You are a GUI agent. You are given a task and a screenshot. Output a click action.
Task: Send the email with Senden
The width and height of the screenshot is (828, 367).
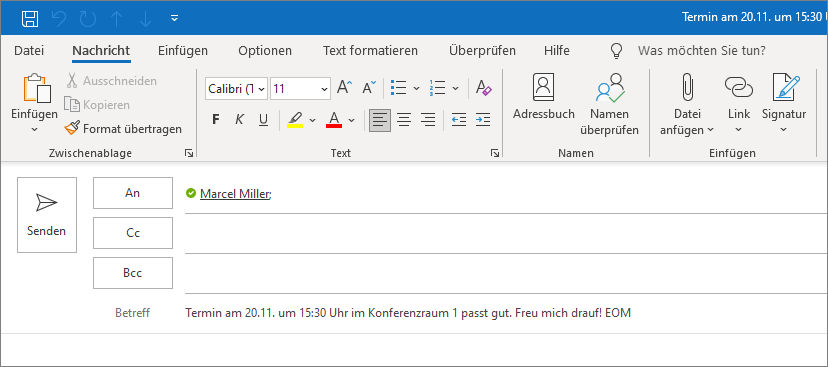coord(47,215)
